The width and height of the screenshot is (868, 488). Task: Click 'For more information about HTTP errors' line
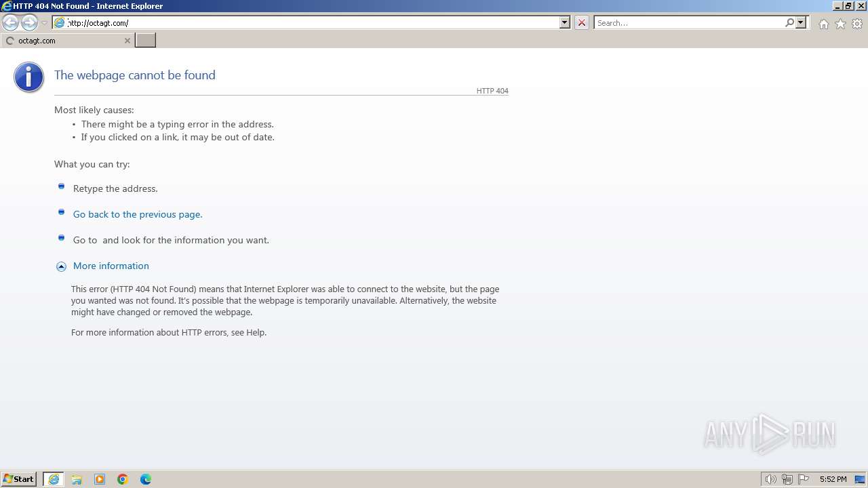(169, 332)
